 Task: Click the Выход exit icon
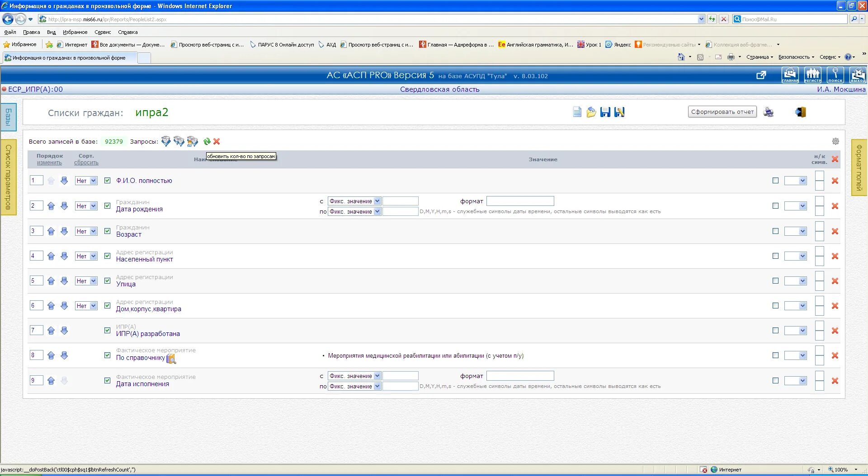(858, 75)
